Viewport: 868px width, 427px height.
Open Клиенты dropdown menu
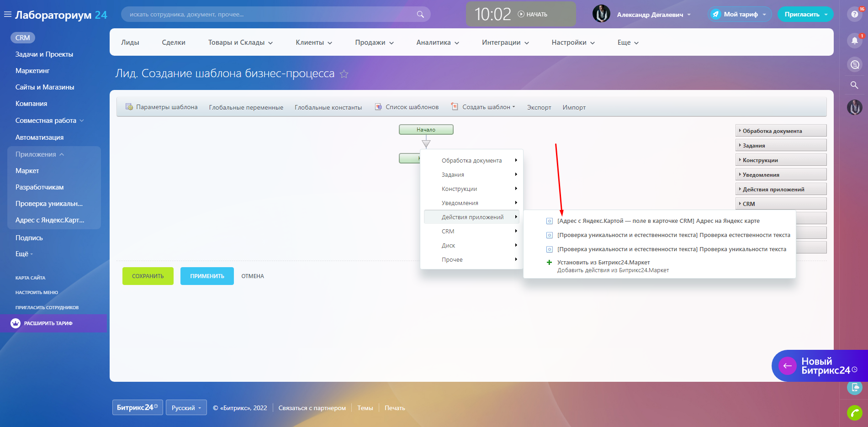click(314, 42)
